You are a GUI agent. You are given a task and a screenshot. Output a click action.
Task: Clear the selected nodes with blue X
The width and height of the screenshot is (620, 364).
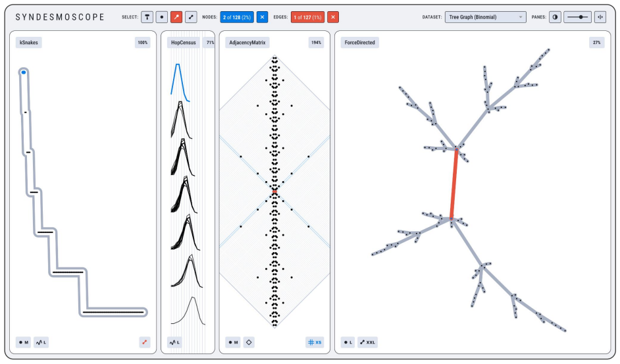coord(262,17)
